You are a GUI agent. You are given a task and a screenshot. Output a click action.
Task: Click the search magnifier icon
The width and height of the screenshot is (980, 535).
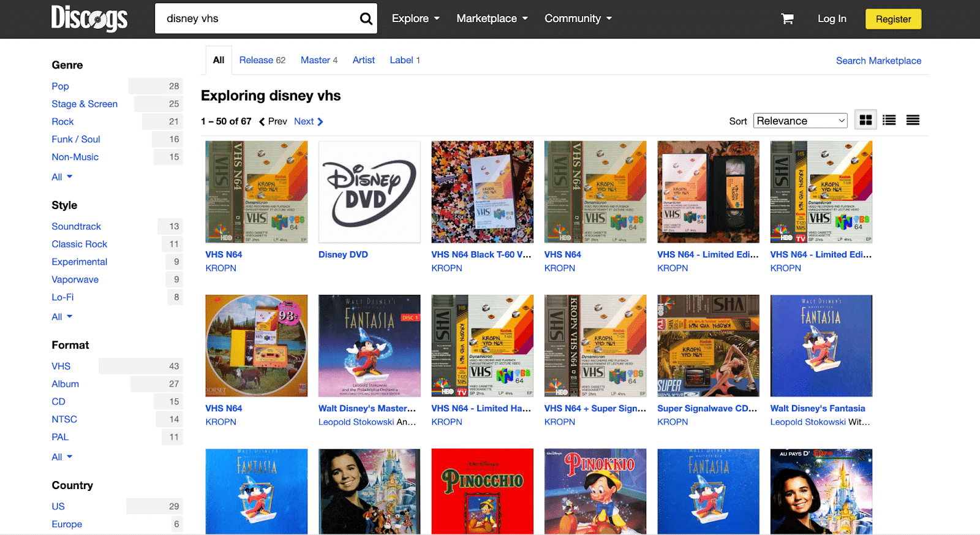pyautogui.click(x=366, y=19)
